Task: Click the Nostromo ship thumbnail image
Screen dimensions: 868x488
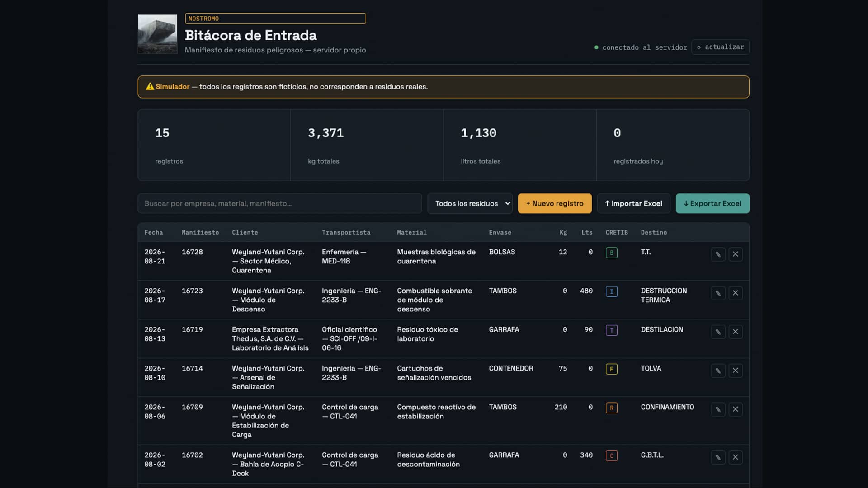Action: (x=158, y=34)
